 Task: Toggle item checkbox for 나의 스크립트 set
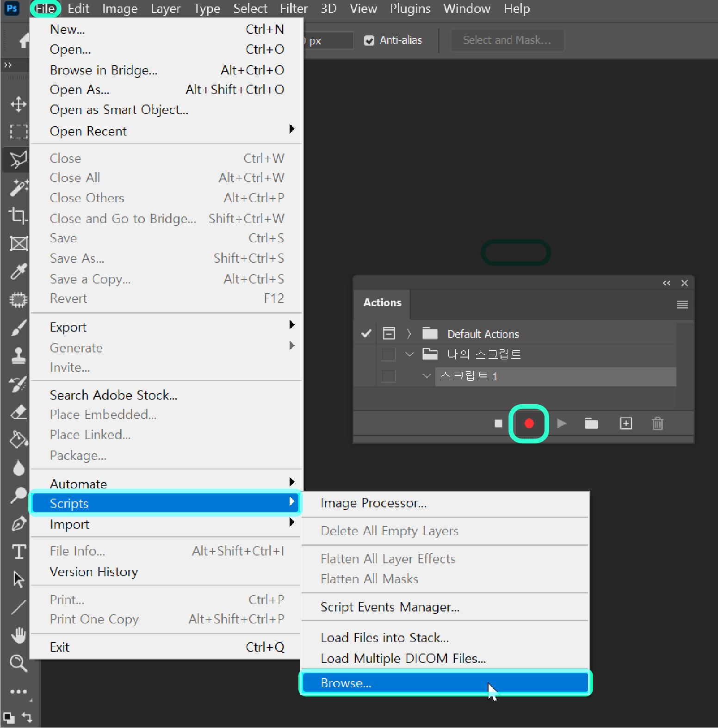[x=389, y=354]
